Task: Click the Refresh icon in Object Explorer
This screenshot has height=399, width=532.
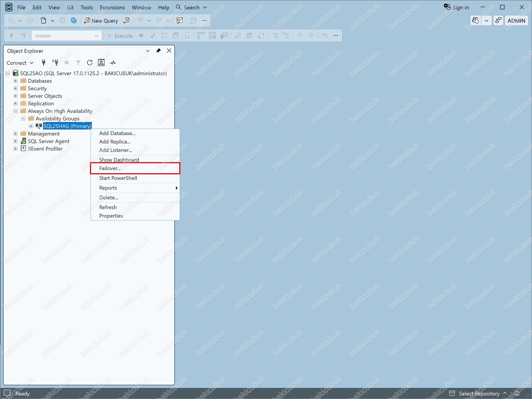Action: [90, 63]
